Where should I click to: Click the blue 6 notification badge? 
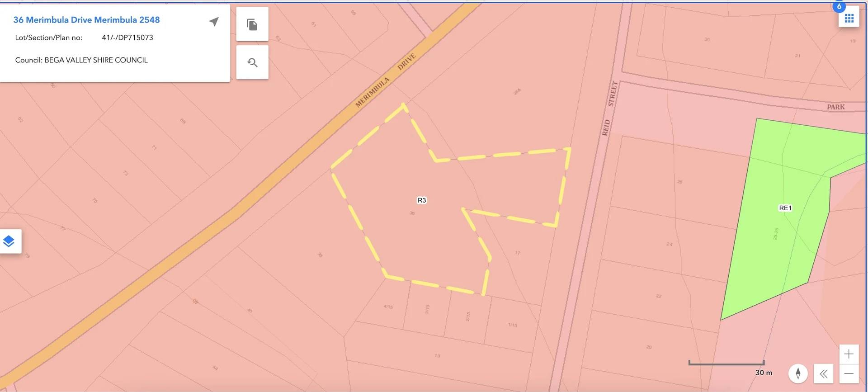pyautogui.click(x=839, y=6)
